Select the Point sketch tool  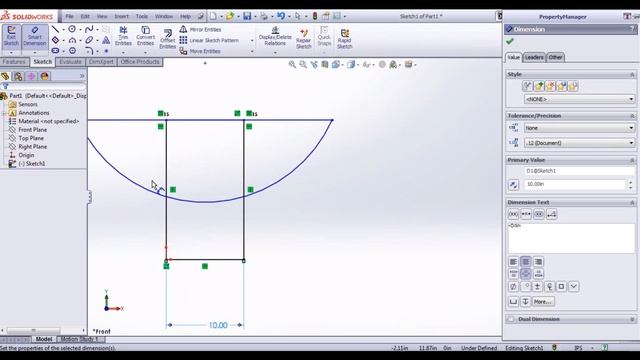[x=106, y=51]
